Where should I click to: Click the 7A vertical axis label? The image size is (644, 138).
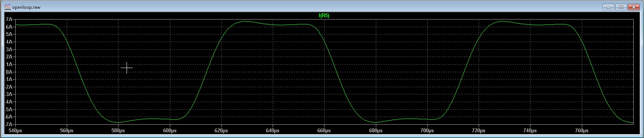(9, 19)
